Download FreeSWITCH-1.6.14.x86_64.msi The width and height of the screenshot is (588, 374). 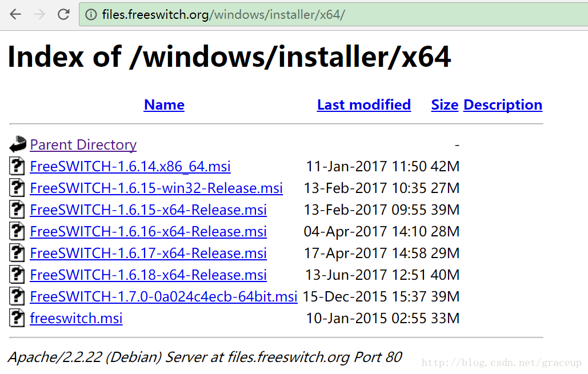(130, 166)
